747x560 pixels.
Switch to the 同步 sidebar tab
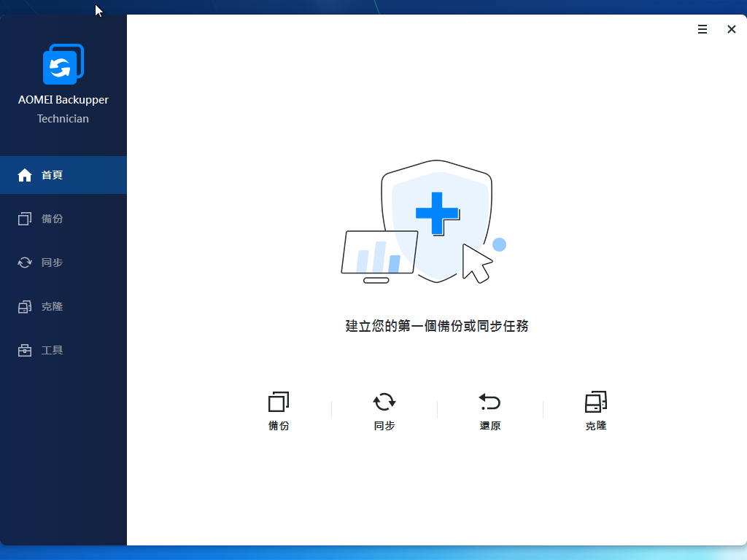63,262
